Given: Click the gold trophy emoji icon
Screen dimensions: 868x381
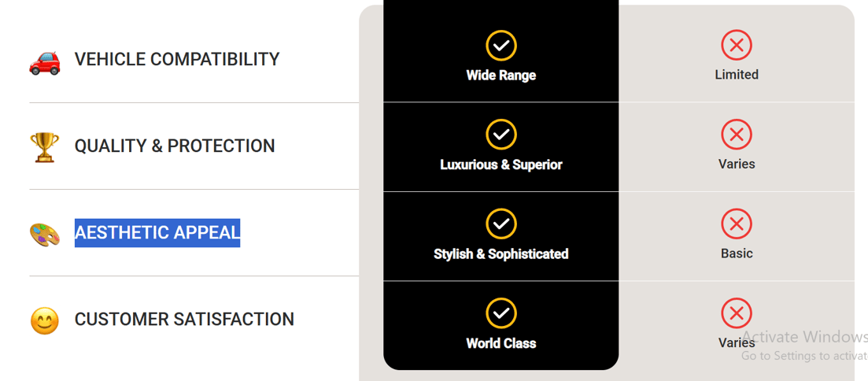Looking at the screenshot, I should pyautogui.click(x=44, y=147).
